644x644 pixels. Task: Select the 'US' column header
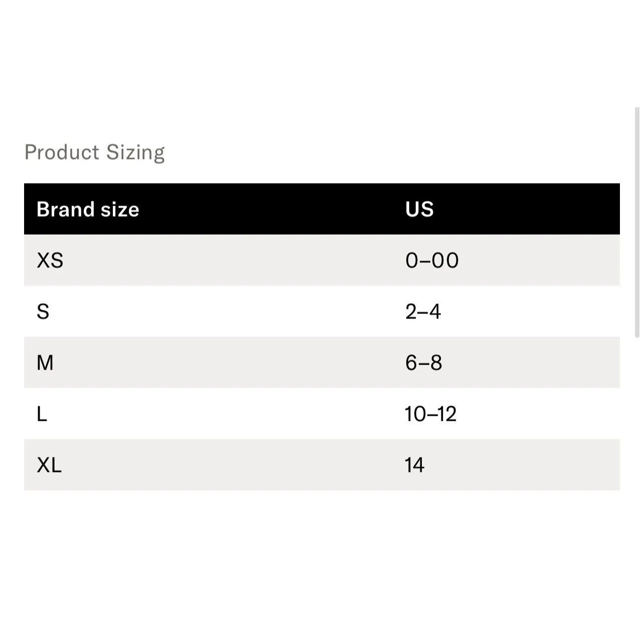coord(419,210)
